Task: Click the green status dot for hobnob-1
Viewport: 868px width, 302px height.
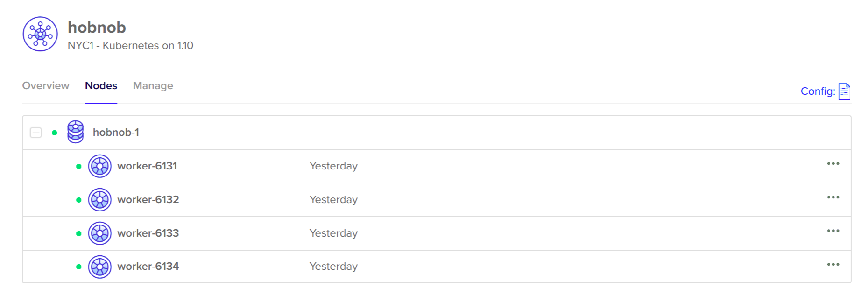Action: pos(55,133)
